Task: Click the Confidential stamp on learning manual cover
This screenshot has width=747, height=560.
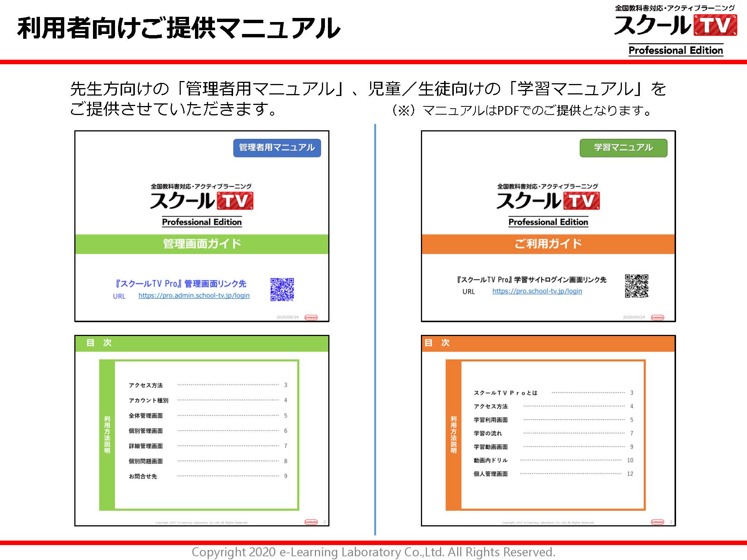Action: point(657,317)
